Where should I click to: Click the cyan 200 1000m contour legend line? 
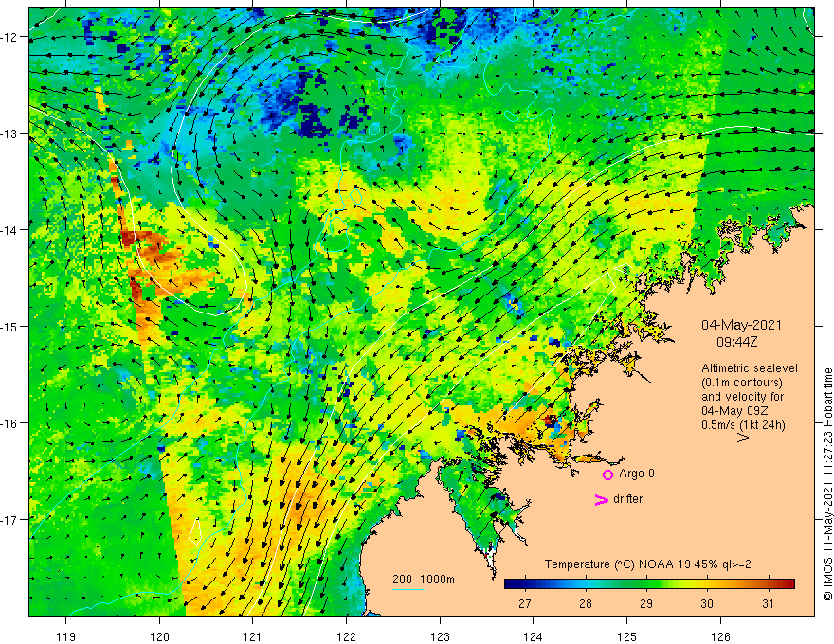point(408,589)
